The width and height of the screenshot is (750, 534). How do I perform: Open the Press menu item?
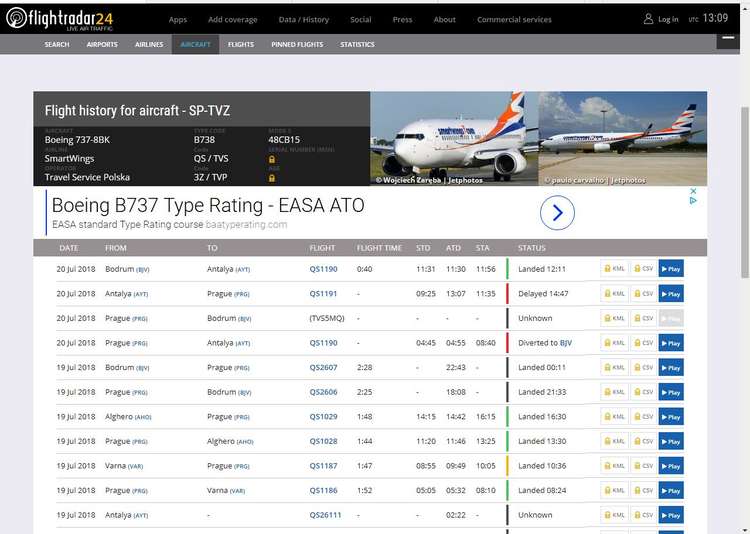tap(402, 20)
